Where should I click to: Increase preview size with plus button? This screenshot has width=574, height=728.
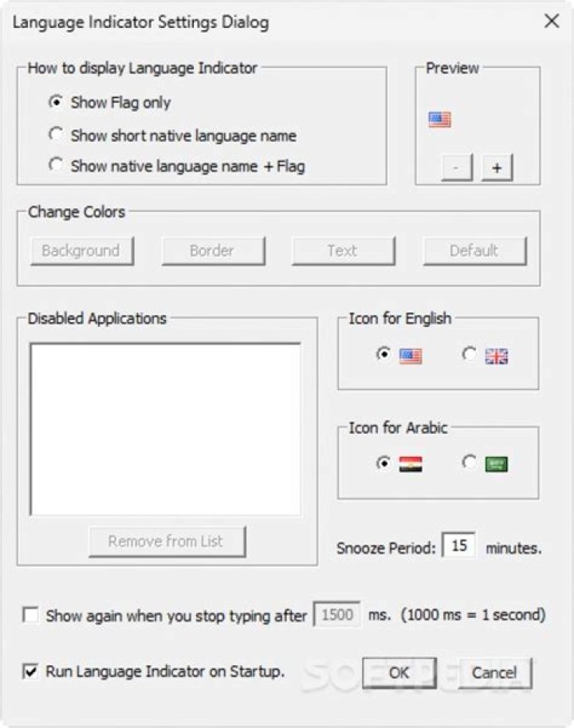pyautogui.click(x=497, y=167)
